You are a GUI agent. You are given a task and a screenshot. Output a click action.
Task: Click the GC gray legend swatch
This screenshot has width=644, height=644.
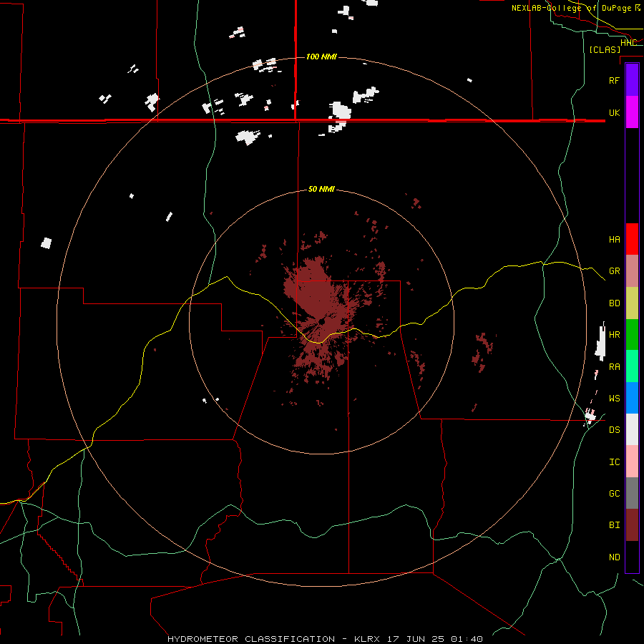632,493
